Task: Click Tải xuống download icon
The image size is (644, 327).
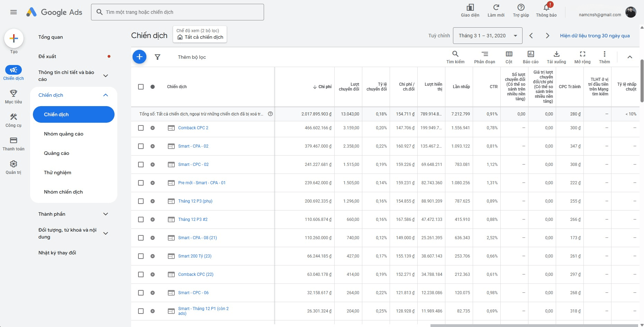Action: pos(556,57)
